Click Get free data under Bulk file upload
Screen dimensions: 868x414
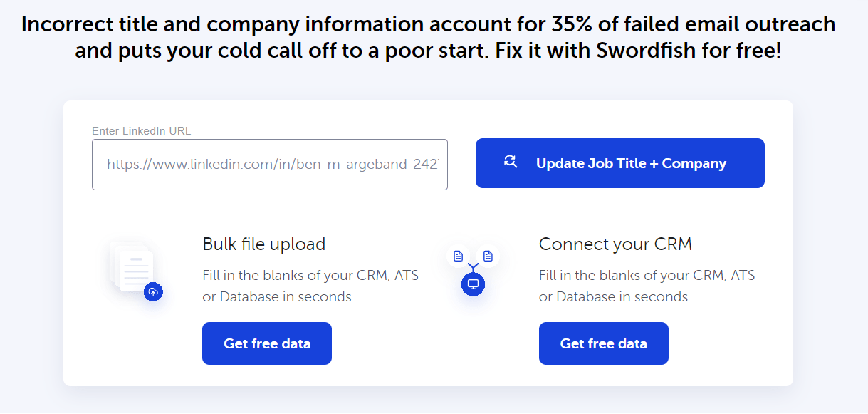pos(266,343)
